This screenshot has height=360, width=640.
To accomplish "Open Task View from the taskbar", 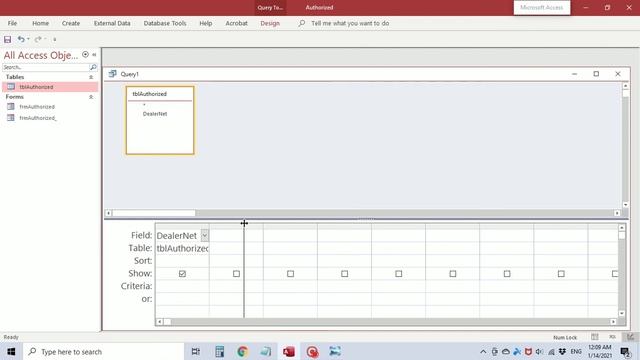I will tap(196, 351).
